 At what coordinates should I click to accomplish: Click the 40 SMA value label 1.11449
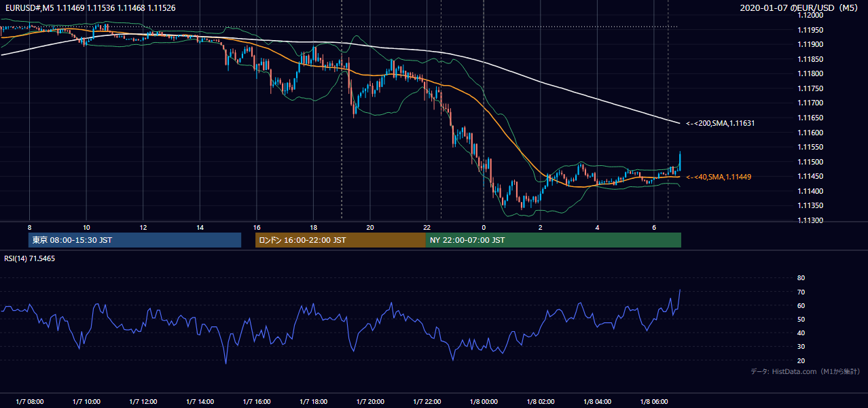[719, 177]
